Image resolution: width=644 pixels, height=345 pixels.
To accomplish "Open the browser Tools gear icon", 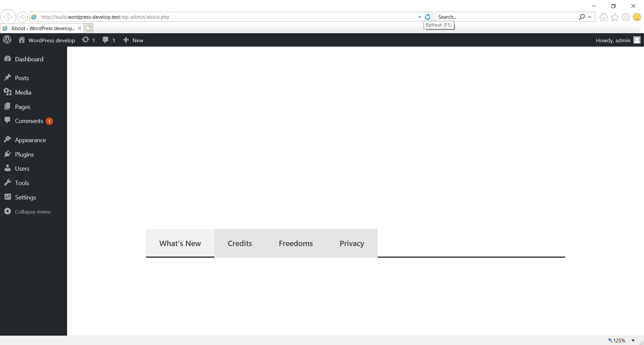I will point(626,17).
